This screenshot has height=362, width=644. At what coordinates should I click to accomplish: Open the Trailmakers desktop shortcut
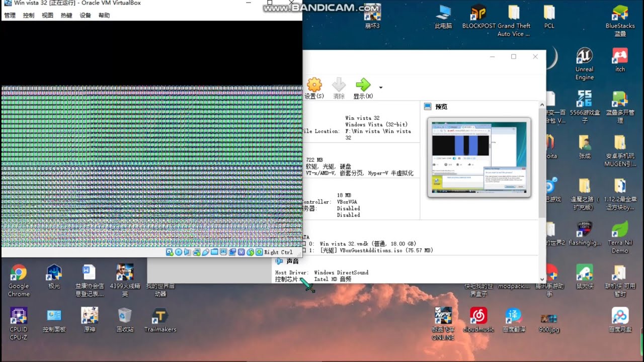tap(160, 320)
